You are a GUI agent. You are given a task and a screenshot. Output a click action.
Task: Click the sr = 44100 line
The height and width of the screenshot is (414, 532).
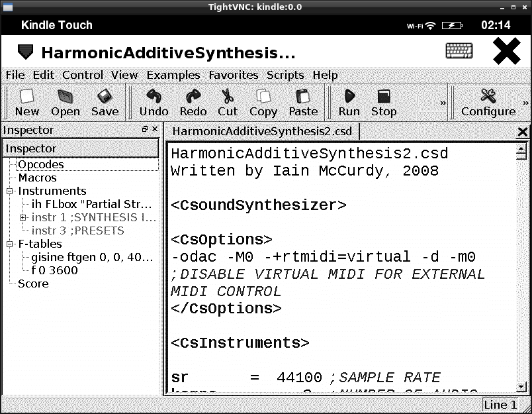[306, 378]
